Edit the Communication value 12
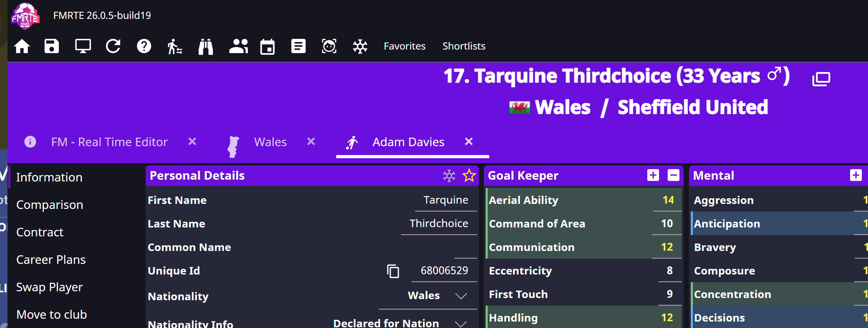 [667, 247]
